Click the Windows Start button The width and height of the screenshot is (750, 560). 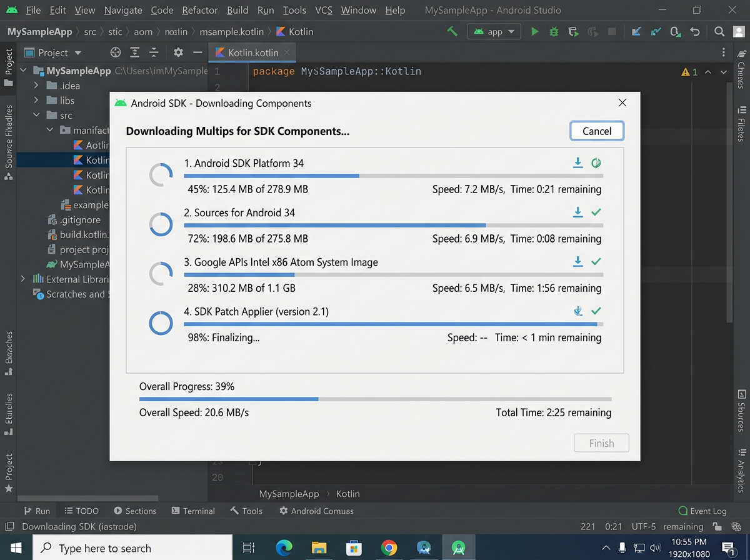tap(16, 548)
